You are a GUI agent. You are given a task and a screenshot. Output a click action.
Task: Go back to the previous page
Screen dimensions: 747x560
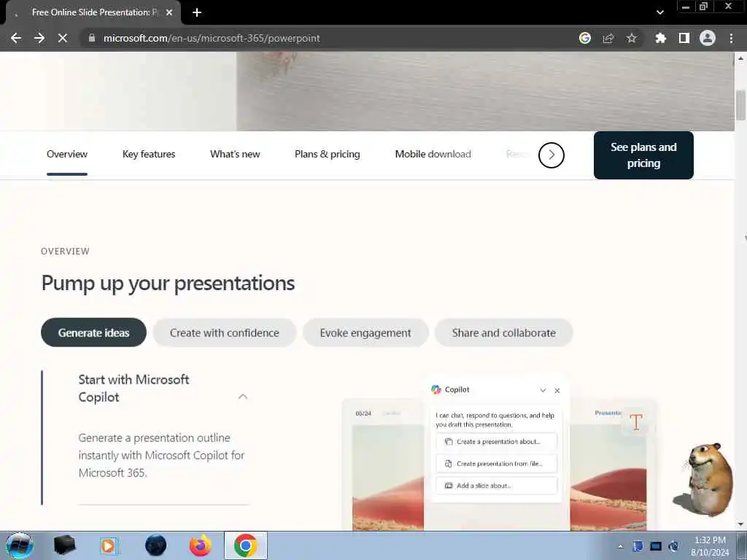click(16, 38)
